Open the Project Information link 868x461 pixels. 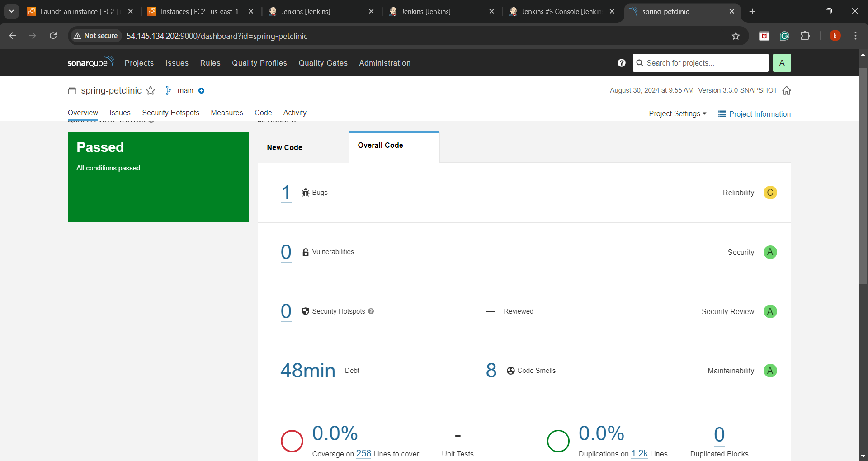click(755, 114)
